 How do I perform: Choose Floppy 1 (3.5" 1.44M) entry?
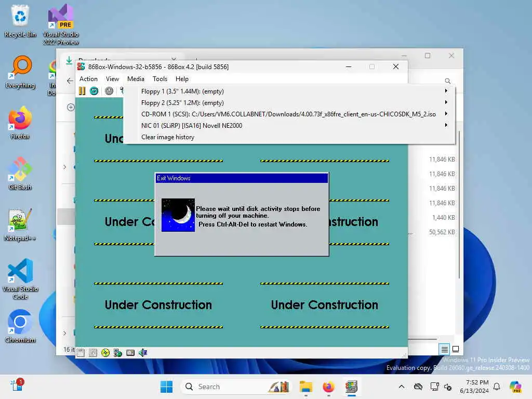289,91
